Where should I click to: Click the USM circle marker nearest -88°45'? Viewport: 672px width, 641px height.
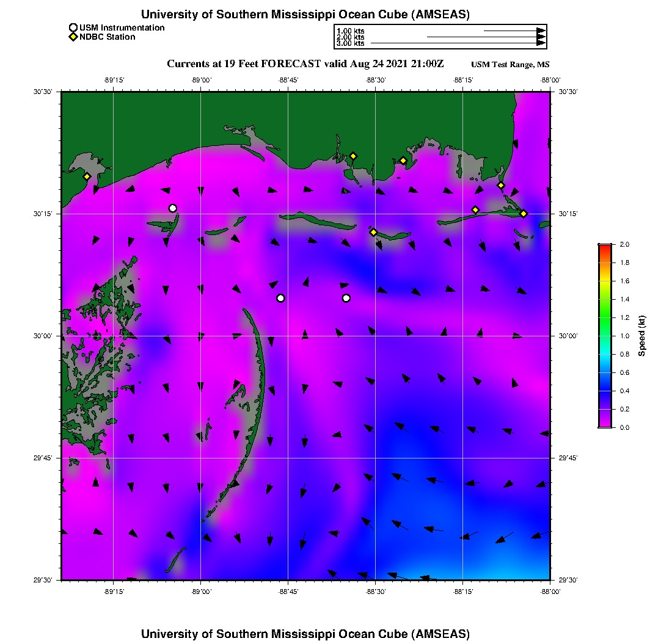pyautogui.click(x=280, y=298)
